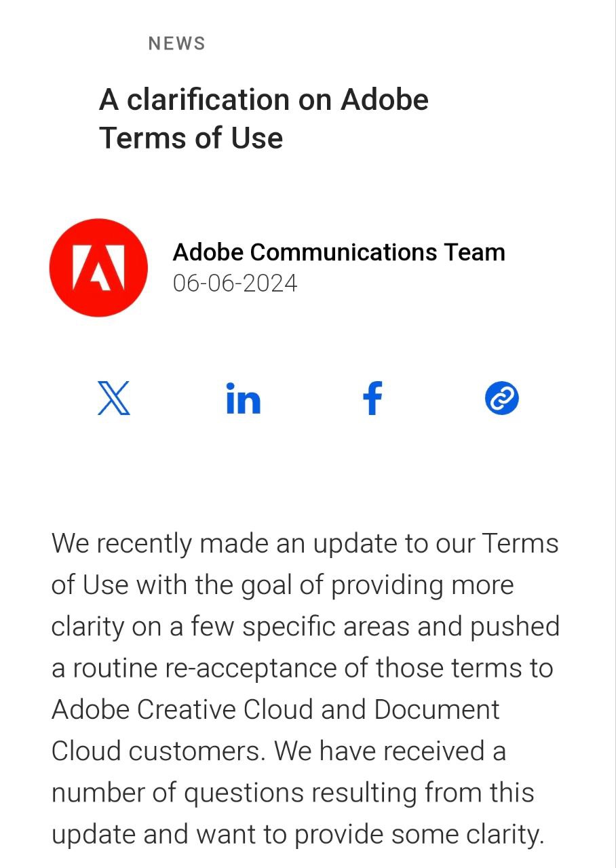The height and width of the screenshot is (868, 616).
Task: Click the red Adobe logo avatar
Action: click(98, 267)
